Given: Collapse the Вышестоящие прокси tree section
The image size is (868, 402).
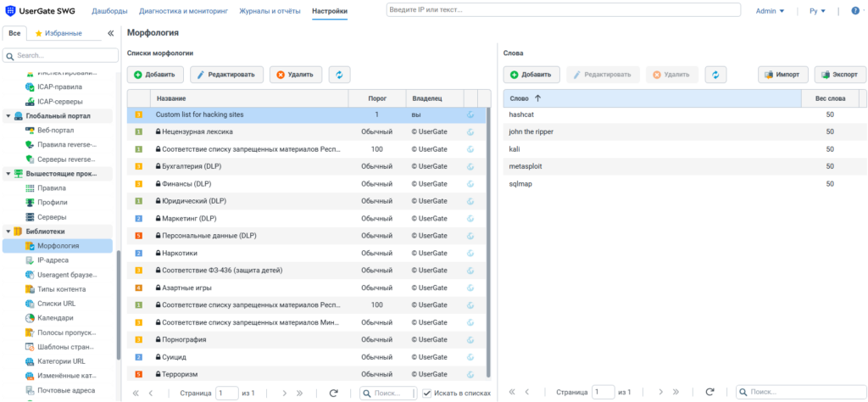Looking at the screenshot, I should 8,173.
